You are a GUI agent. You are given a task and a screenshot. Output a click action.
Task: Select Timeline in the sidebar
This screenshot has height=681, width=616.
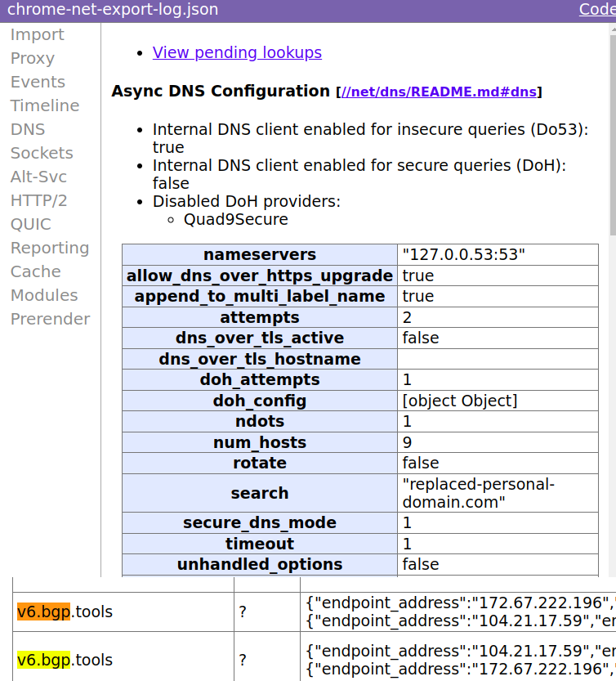point(45,105)
